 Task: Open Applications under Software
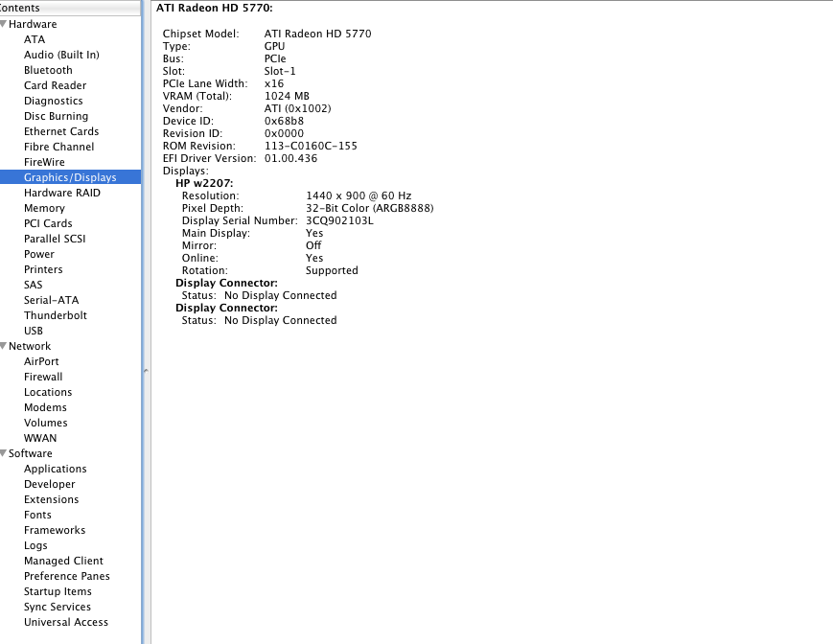coord(56,469)
